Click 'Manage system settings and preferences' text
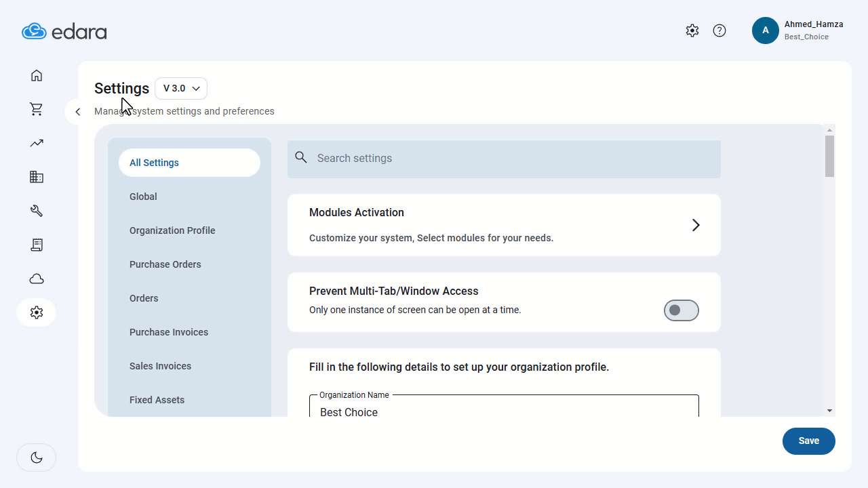This screenshot has height=488, width=868. pos(184,111)
